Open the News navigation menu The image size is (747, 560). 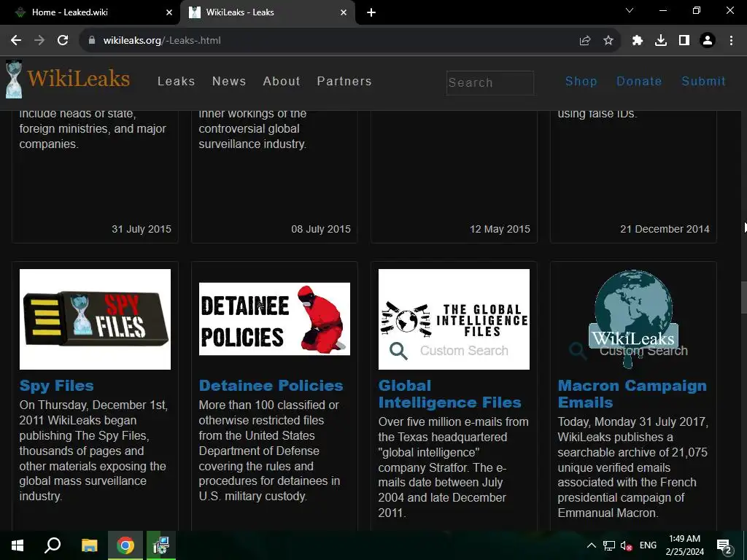[x=229, y=82]
